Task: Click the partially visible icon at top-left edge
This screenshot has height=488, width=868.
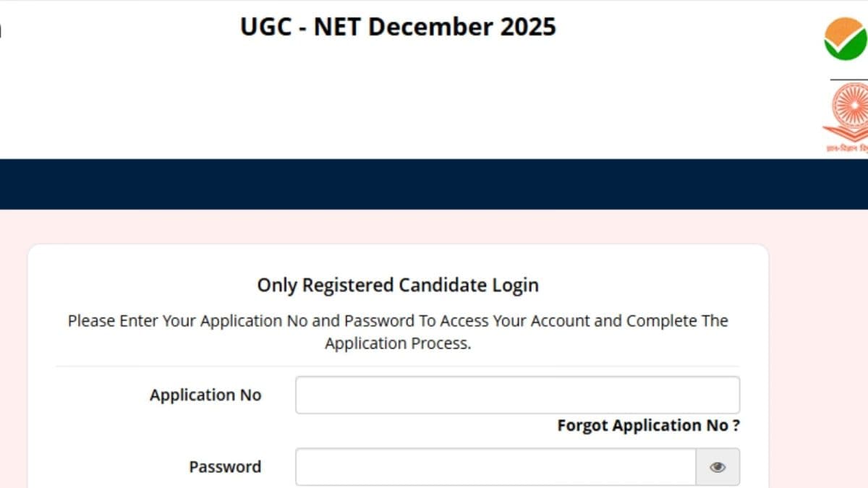Action: tap(3, 30)
